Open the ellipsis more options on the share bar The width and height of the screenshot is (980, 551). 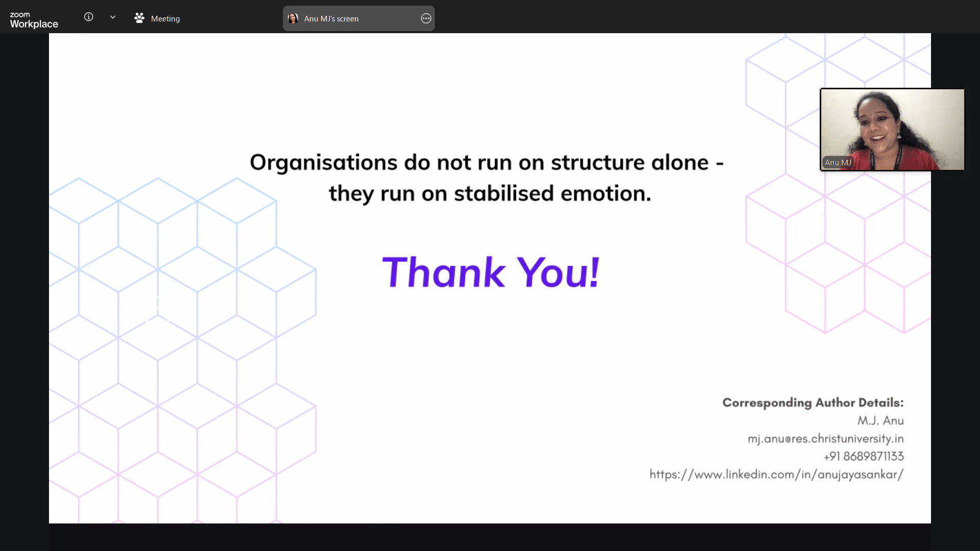coord(426,18)
